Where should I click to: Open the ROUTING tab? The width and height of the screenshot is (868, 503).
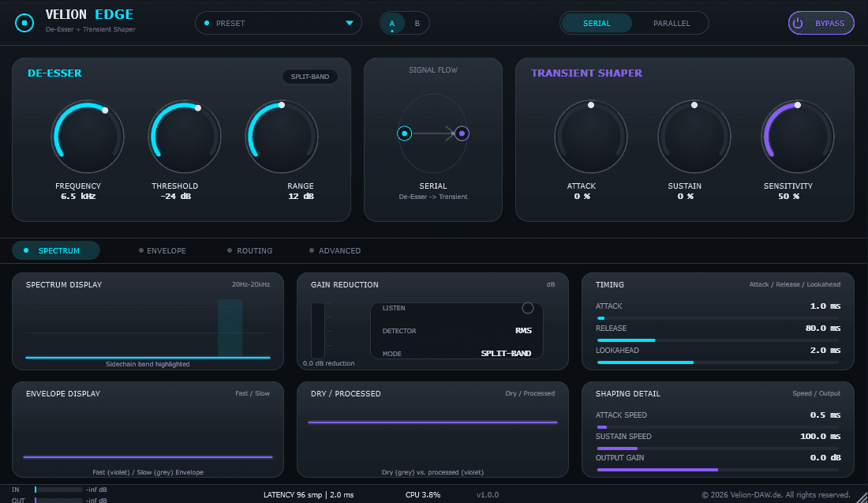[x=249, y=250]
